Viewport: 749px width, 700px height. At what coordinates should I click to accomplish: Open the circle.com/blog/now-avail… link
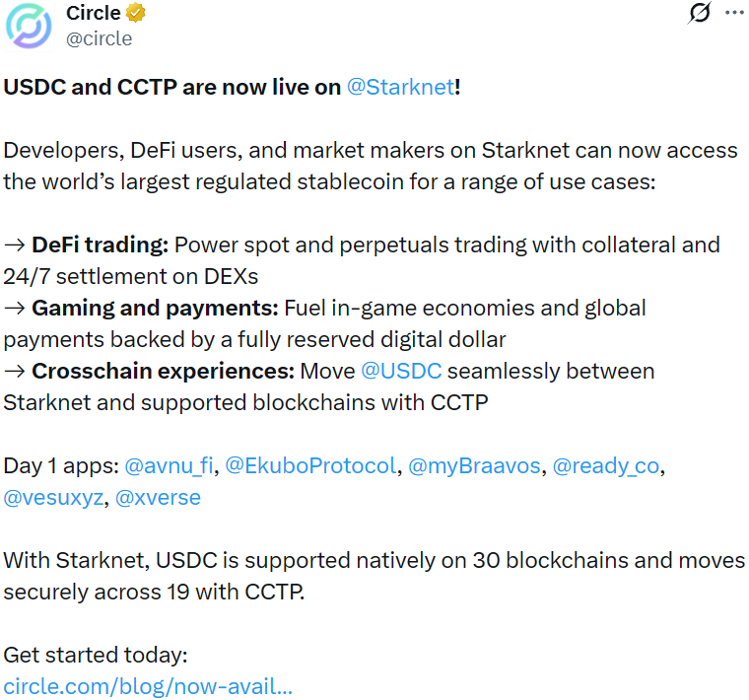pos(148,686)
